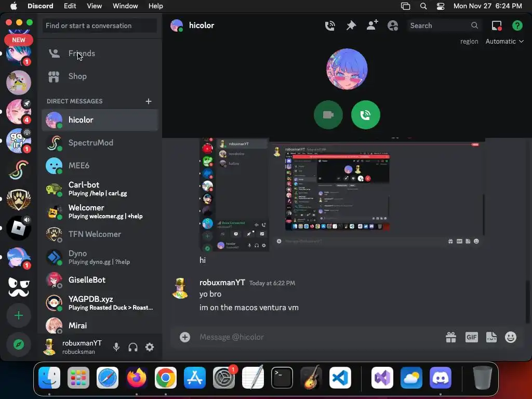Open the Edit menu

(x=70, y=6)
